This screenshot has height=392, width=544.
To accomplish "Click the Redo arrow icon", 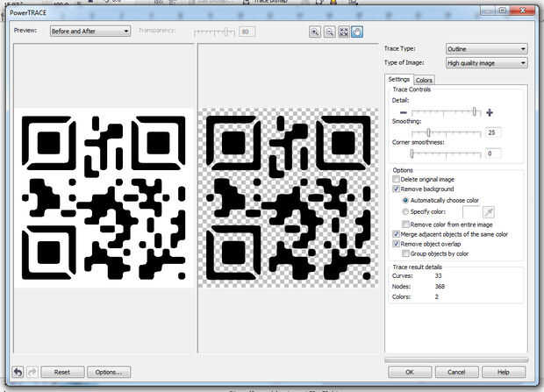I will [x=32, y=372].
